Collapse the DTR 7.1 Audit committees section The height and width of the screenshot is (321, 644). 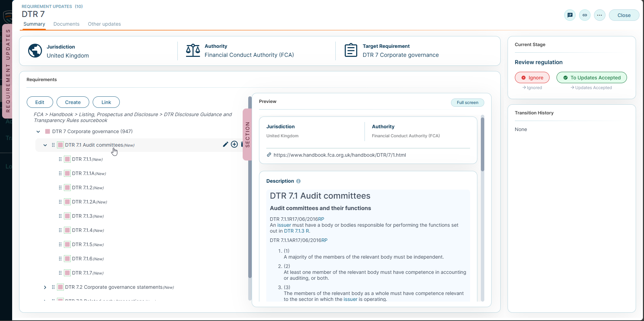[x=45, y=145]
